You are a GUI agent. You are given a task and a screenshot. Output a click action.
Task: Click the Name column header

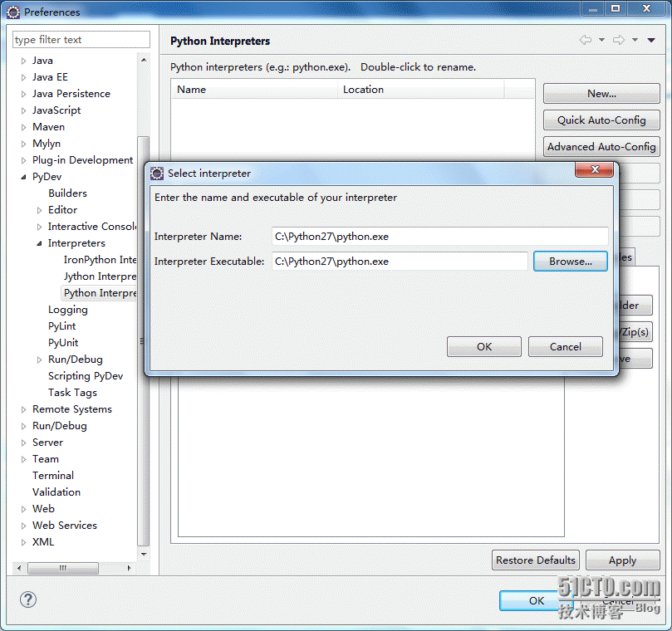[x=254, y=90]
